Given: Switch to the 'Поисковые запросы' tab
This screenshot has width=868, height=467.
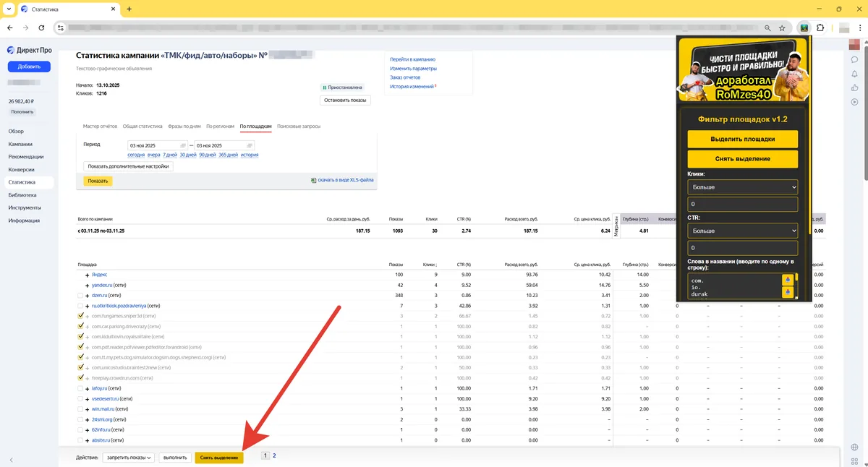Looking at the screenshot, I should 298,127.
